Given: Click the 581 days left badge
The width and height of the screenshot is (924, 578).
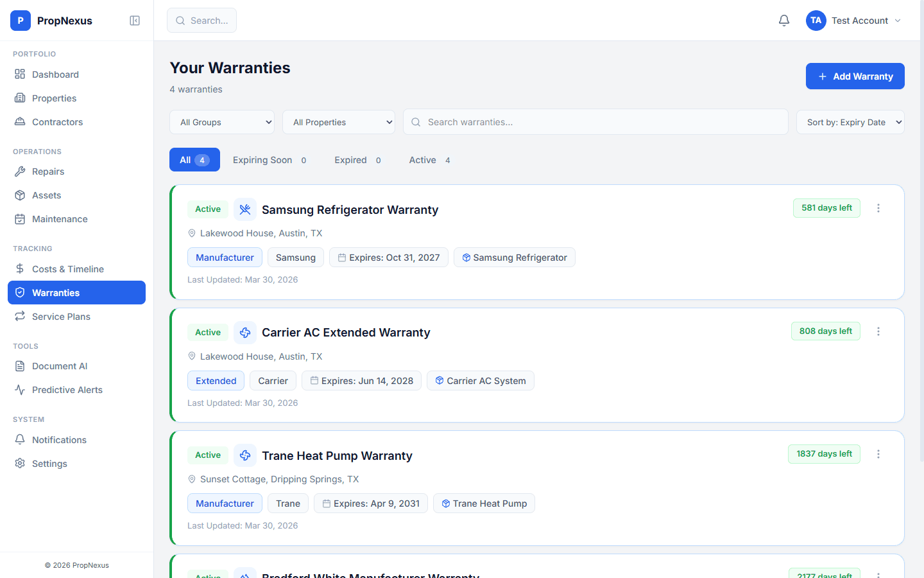Looking at the screenshot, I should pos(826,207).
